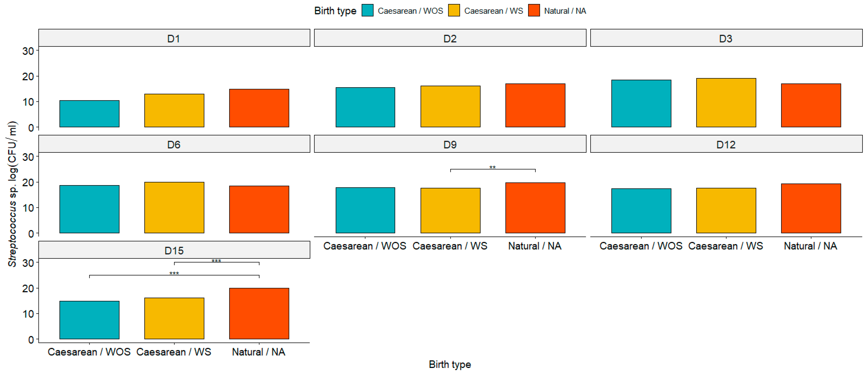Select the D2 panel header strip
This screenshot has width=868, height=374.
coord(450,38)
